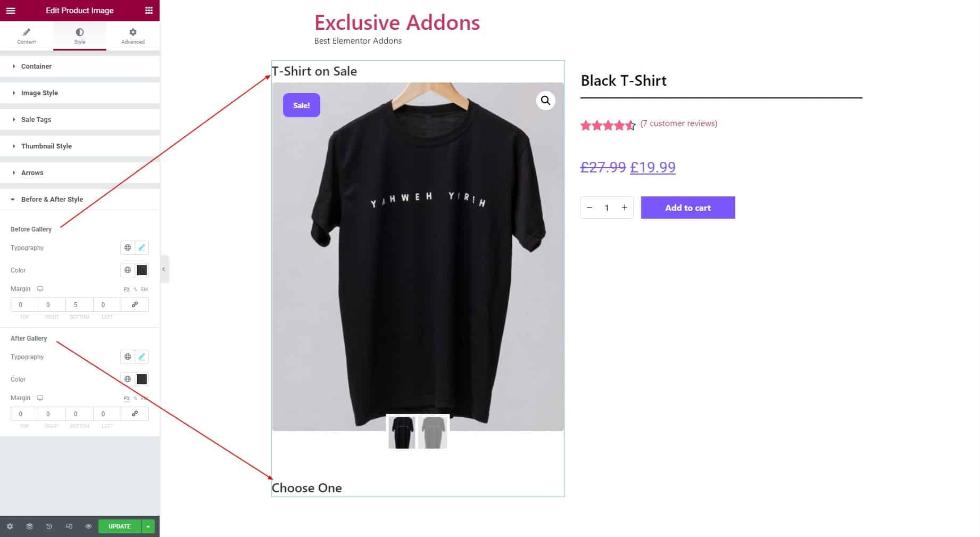
Task: Open save options arrow beside Update
Action: pyautogui.click(x=148, y=526)
